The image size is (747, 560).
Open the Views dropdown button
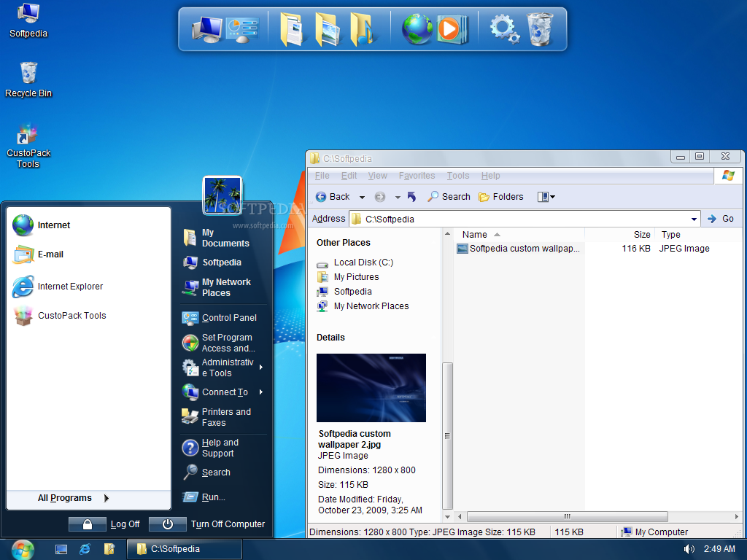[546, 197]
